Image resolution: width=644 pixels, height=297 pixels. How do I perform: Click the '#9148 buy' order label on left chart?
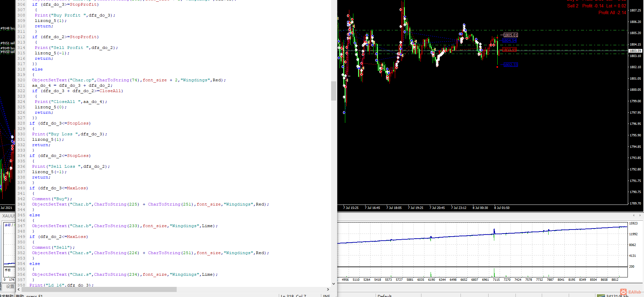pyautogui.click(x=7, y=28)
